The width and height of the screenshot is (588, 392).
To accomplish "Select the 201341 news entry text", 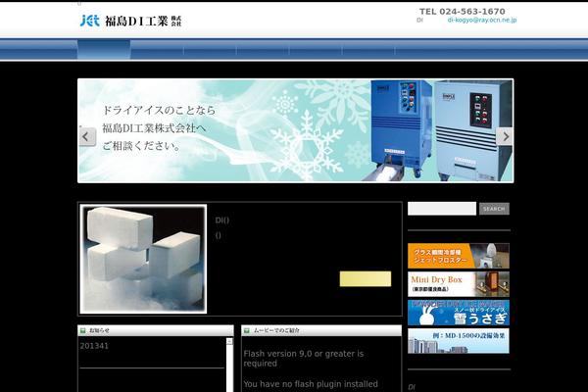I will [94, 346].
